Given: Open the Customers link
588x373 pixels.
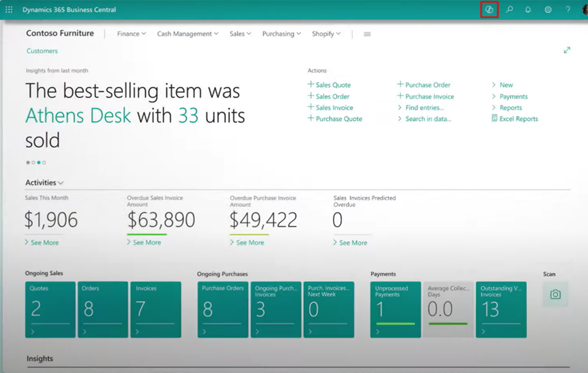Looking at the screenshot, I should tap(42, 51).
